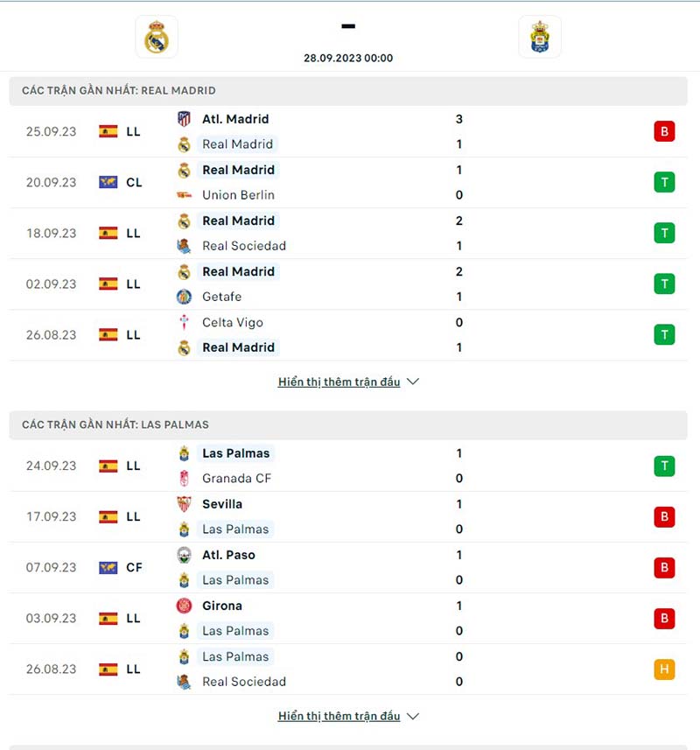The image size is (700, 750).
Task: Select the Celta Vigo club logo
Action: click(x=185, y=322)
